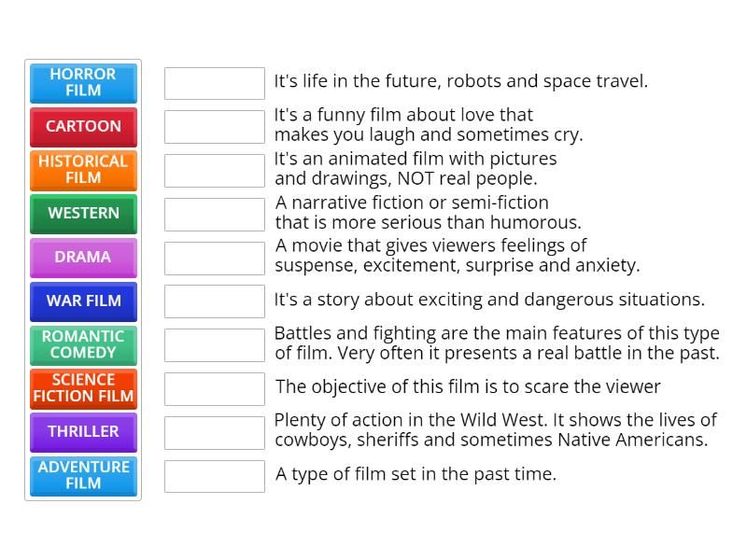The width and height of the screenshot is (747, 560).
Task: Pick the HISTORICAL FILM tile
Action: 82,170
